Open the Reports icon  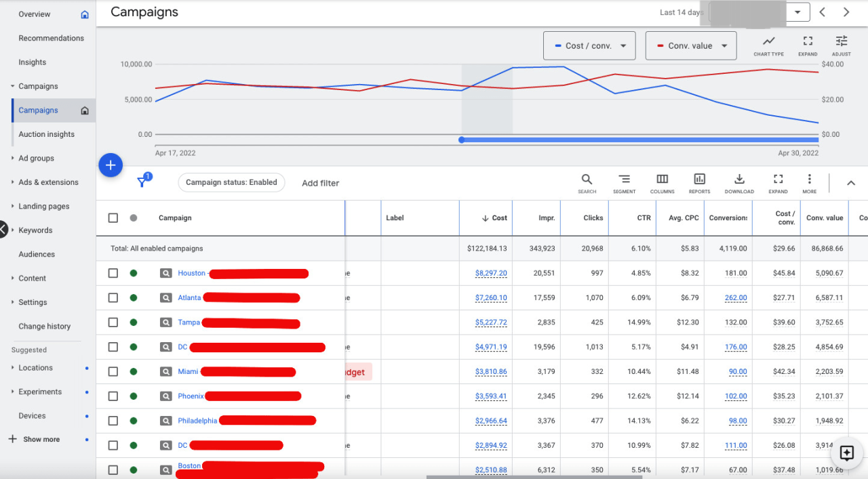tap(699, 180)
